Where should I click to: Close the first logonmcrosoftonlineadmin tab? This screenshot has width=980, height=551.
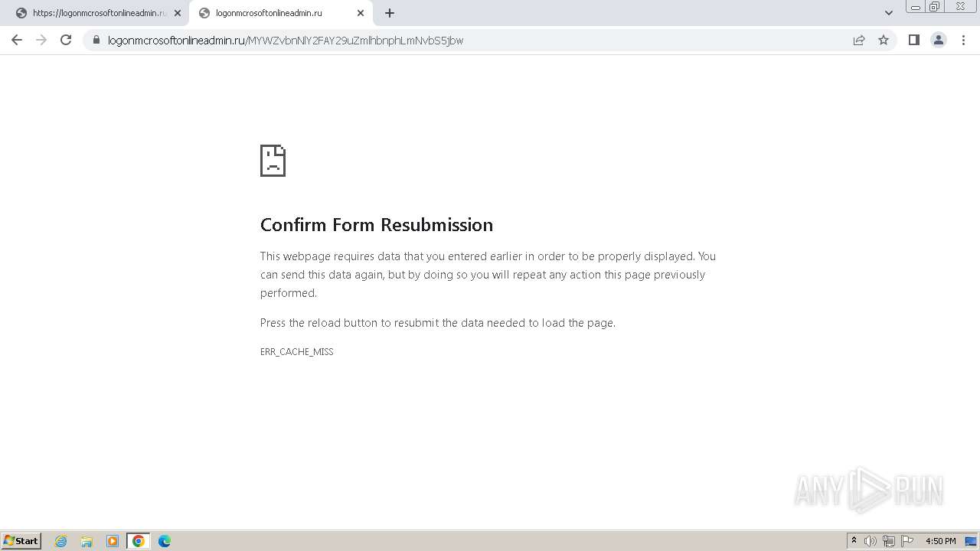(x=178, y=13)
